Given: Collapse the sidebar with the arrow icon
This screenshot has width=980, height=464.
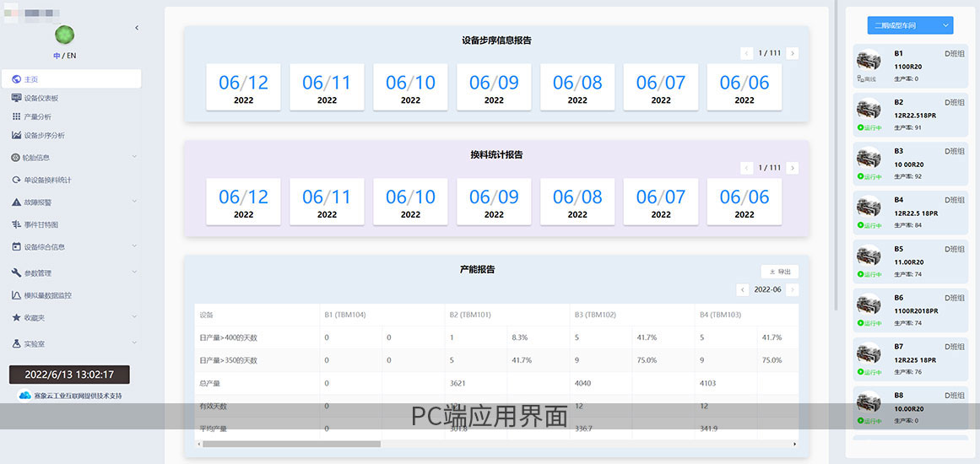Looking at the screenshot, I should [x=137, y=28].
